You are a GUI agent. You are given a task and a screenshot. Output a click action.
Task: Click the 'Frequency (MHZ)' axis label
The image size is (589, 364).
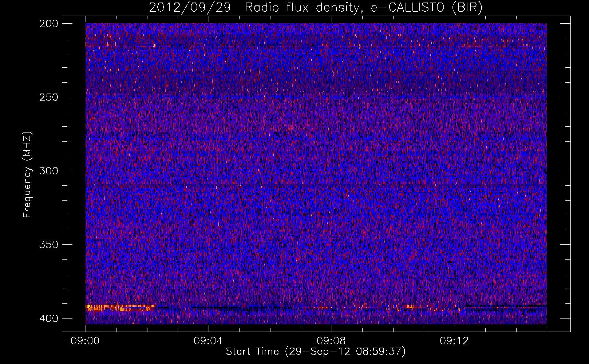[27, 175]
